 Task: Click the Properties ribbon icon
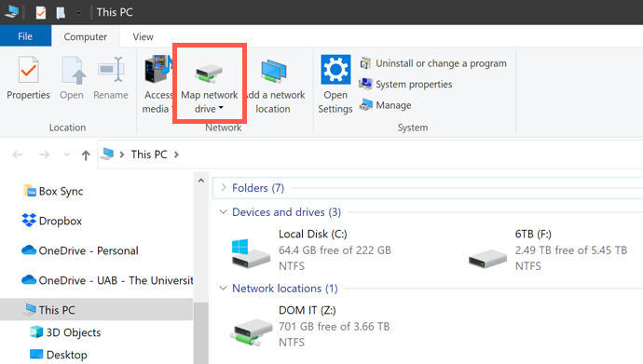pos(28,70)
